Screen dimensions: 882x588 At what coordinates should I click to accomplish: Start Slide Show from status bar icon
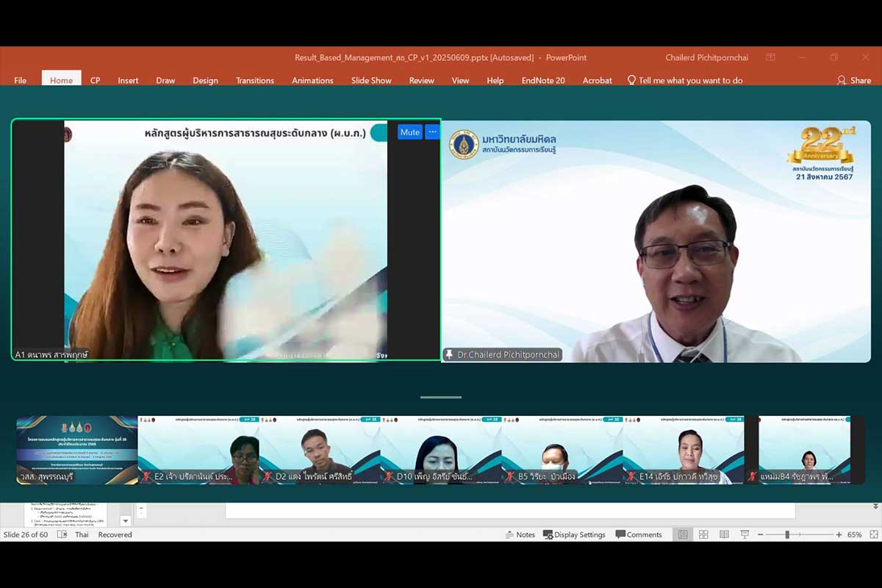(745, 534)
